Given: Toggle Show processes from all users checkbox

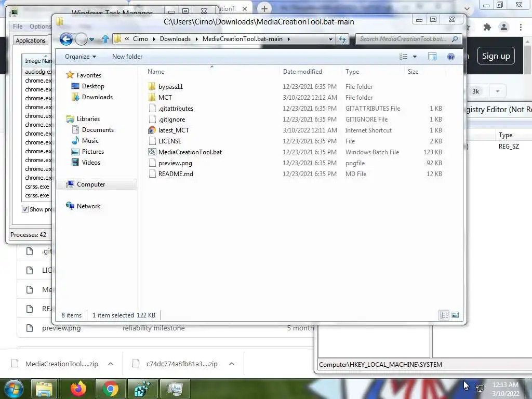Looking at the screenshot, I should point(25,209).
